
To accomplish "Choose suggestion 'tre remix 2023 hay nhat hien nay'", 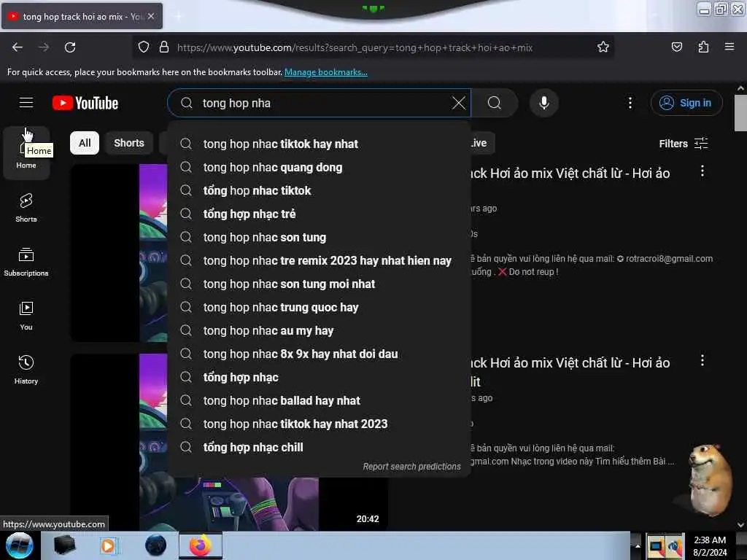I will pos(319,260).
